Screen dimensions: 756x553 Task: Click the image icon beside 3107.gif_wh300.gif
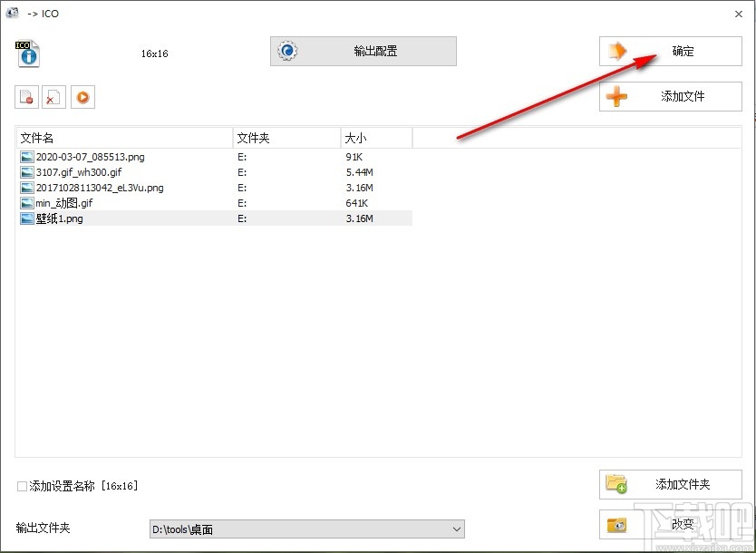point(27,172)
